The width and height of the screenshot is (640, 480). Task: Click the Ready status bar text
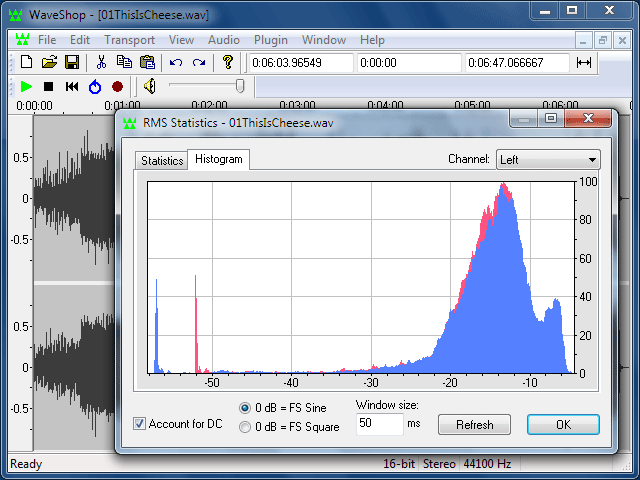26,464
